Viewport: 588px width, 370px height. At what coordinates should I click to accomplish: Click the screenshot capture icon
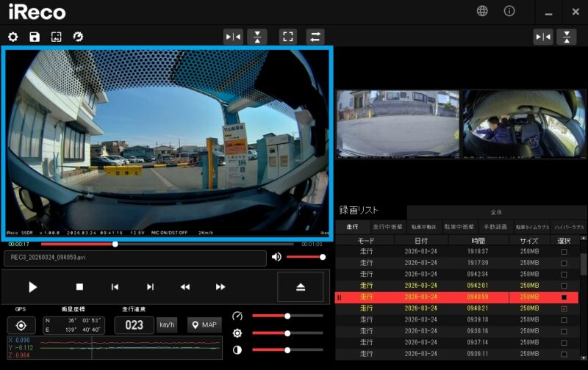[x=56, y=37]
